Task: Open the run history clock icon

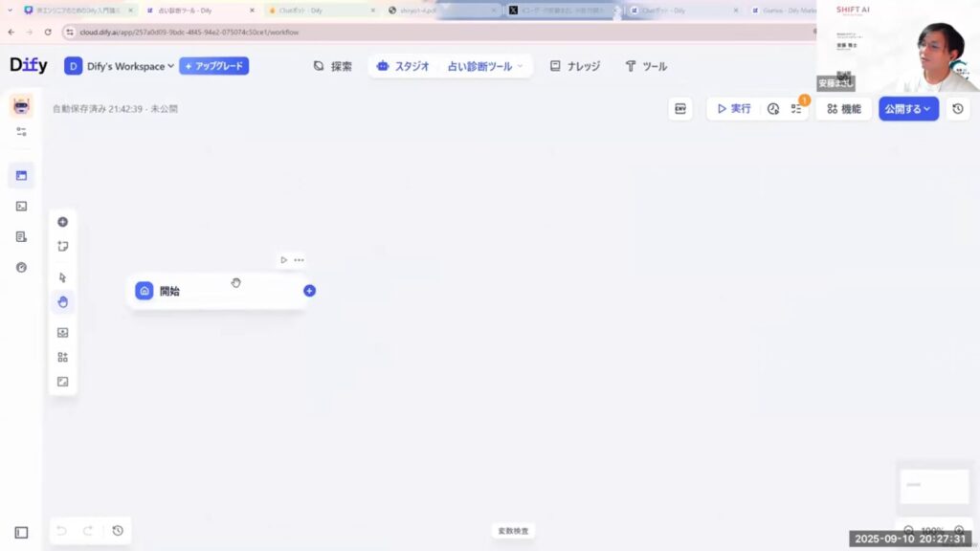Action: (x=773, y=109)
